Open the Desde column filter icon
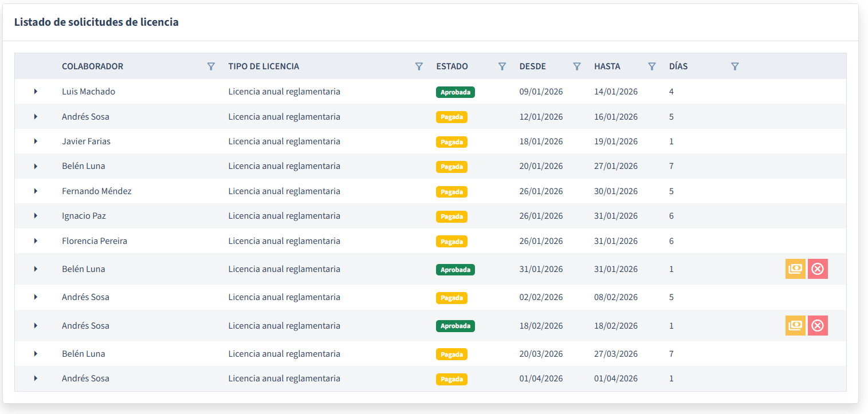868x414 pixels. 577,66
